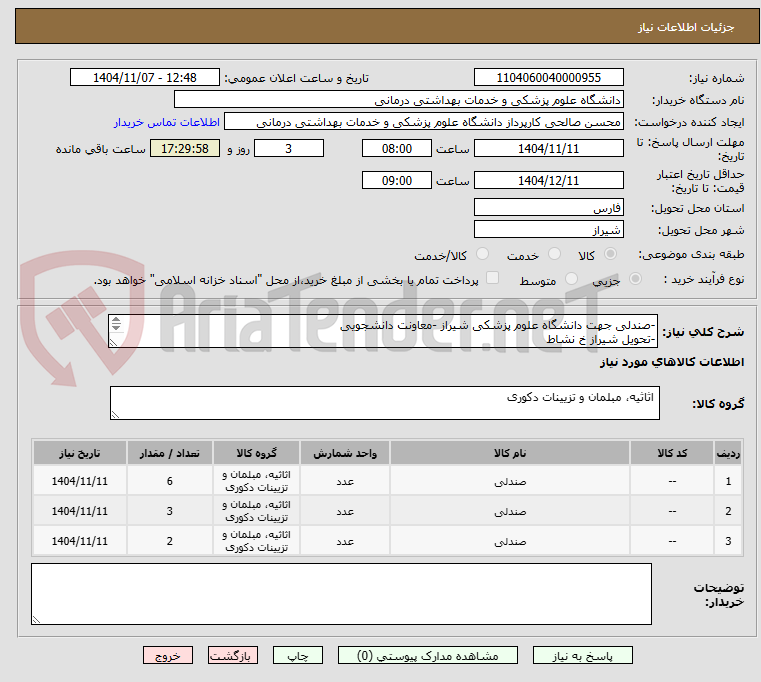
Task: Click quantity 2 in row 3
Action: (x=169, y=541)
